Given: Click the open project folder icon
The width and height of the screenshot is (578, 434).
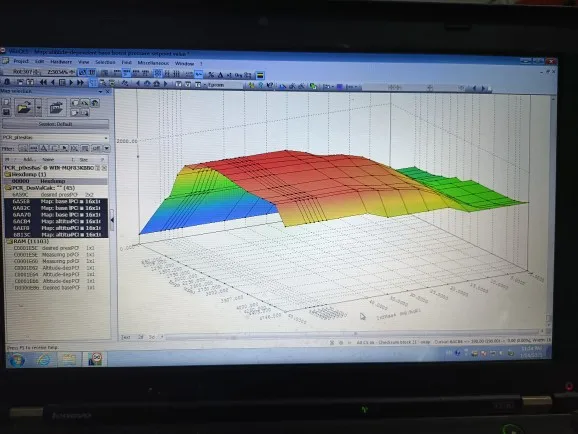Looking at the screenshot, I should [x=24, y=107].
